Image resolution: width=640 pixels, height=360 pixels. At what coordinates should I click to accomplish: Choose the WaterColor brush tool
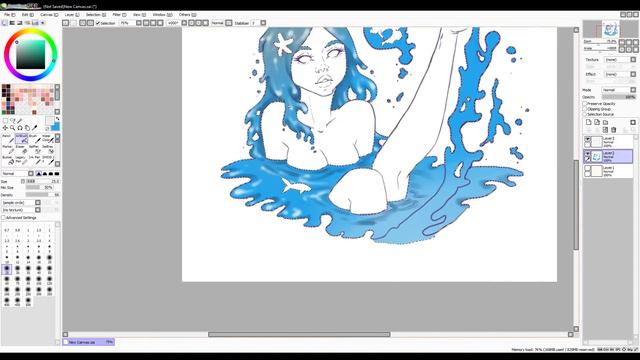47,139
